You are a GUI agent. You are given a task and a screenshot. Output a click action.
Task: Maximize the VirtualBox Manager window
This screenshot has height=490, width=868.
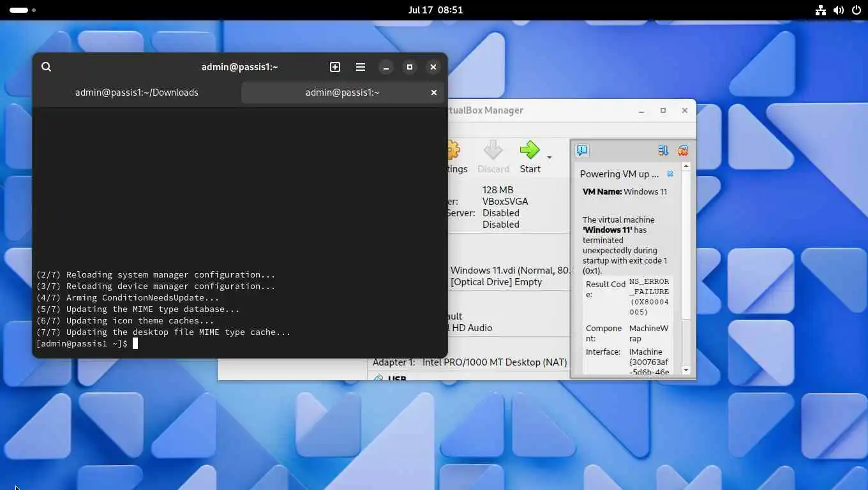click(663, 110)
